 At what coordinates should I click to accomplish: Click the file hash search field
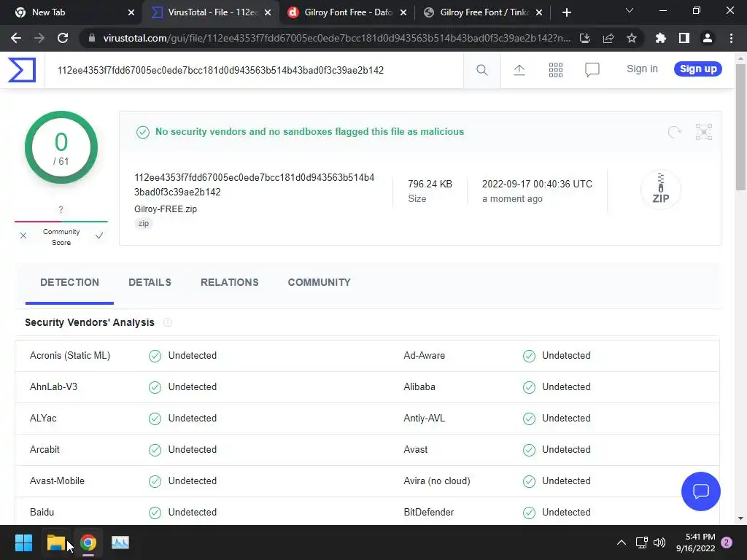point(253,70)
